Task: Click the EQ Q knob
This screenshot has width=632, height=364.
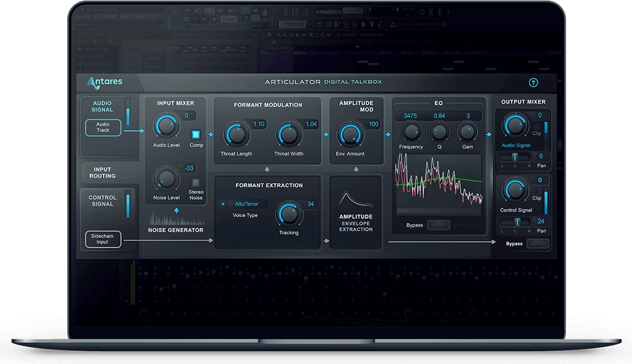Action: tap(439, 132)
